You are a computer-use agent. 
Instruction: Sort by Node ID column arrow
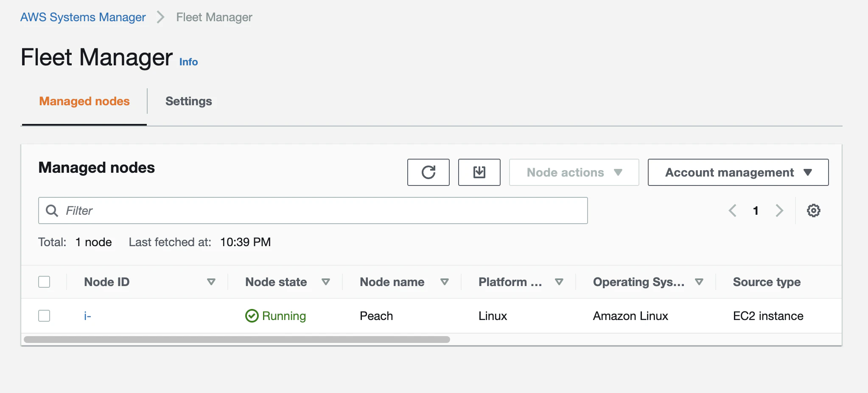(211, 282)
